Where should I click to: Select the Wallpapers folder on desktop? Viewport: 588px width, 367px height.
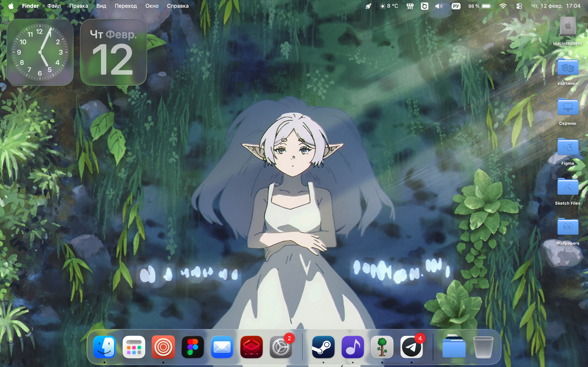point(568,227)
